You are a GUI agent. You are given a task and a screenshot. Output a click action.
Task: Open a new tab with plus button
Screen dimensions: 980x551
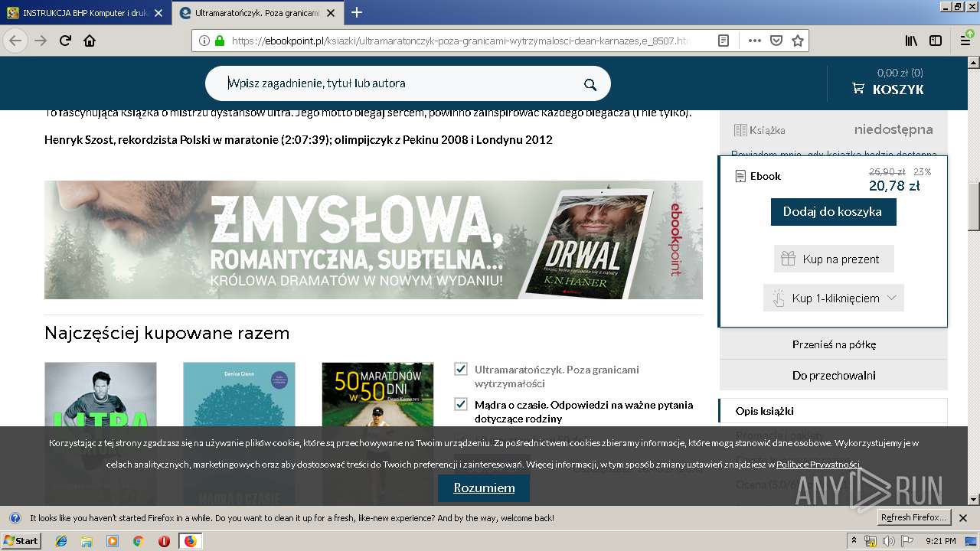pos(356,12)
